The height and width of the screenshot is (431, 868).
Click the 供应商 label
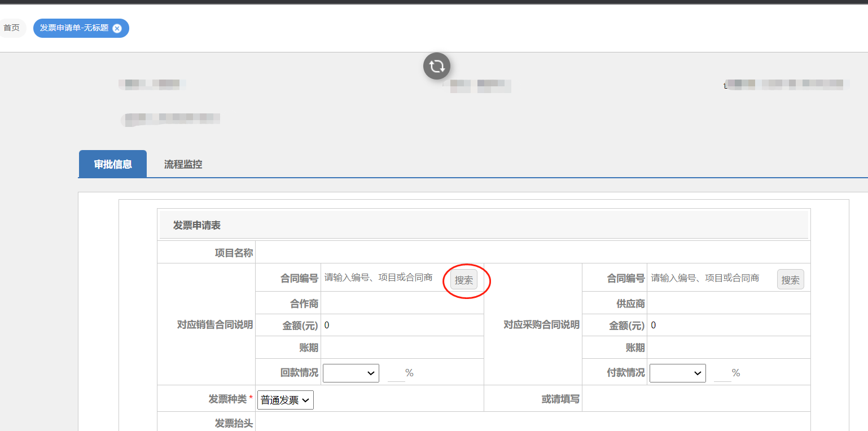630,304
